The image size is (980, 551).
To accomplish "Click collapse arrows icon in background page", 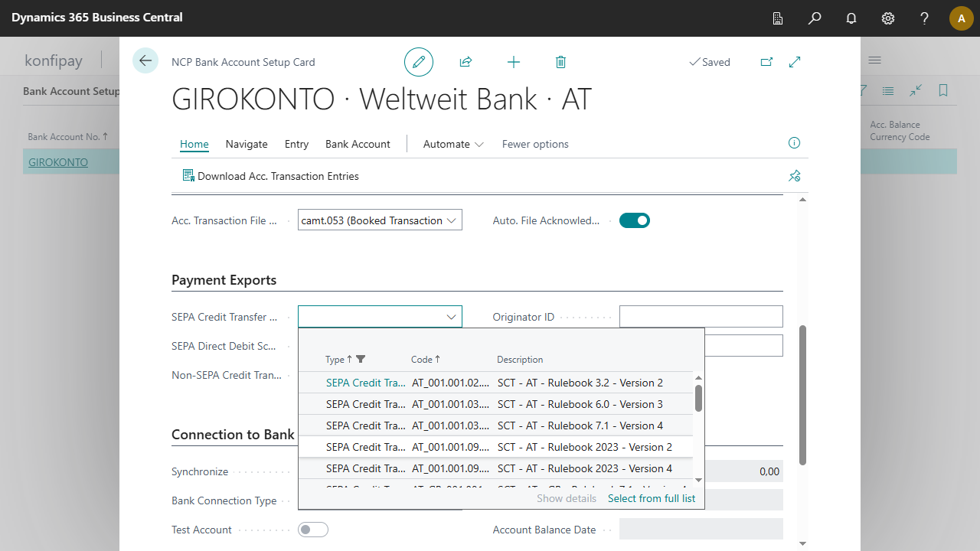I will point(916,90).
